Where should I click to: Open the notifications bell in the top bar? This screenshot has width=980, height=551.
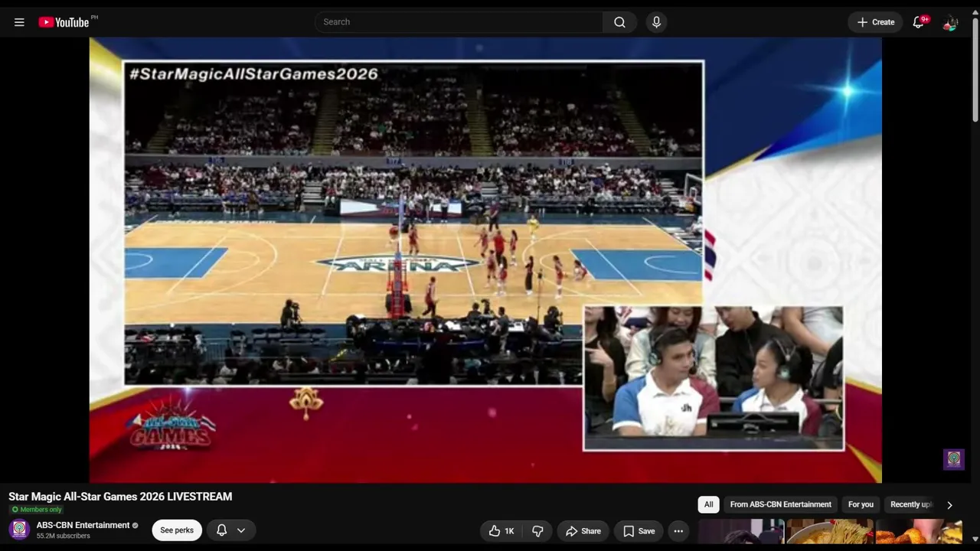[x=919, y=22]
